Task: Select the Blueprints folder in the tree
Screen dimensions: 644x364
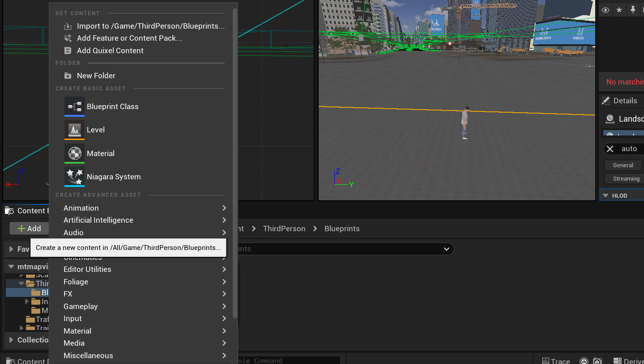Action: [27, 292]
